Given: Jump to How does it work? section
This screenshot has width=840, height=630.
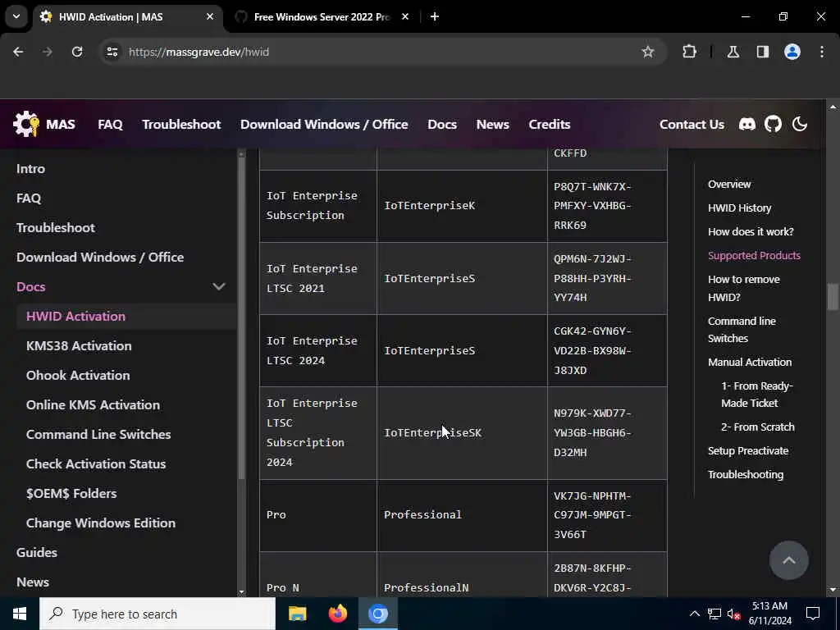Looking at the screenshot, I should pyautogui.click(x=751, y=232).
